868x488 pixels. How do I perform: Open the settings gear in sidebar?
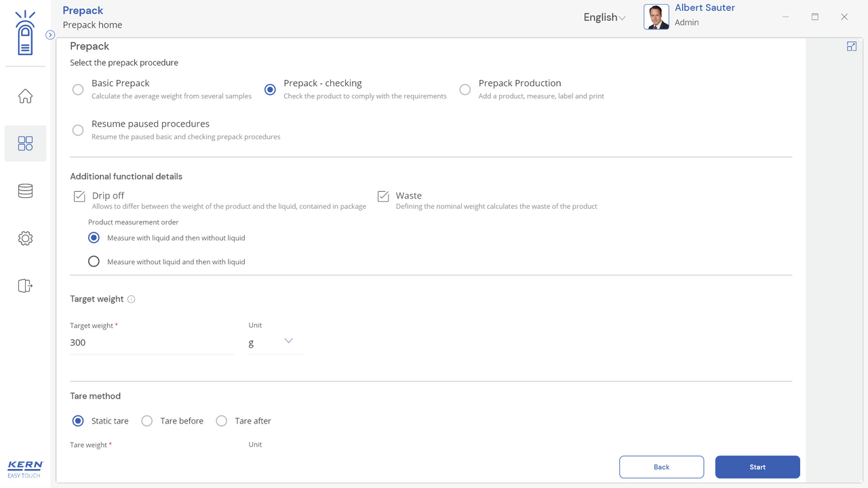pyautogui.click(x=25, y=239)
